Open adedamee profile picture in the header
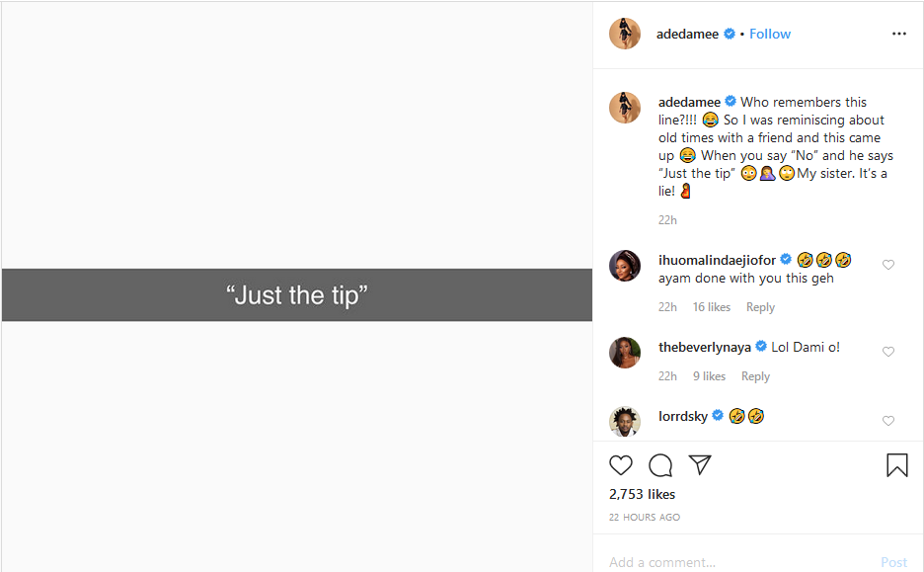This screenshot has width=924, height=572. click(625, 34)
